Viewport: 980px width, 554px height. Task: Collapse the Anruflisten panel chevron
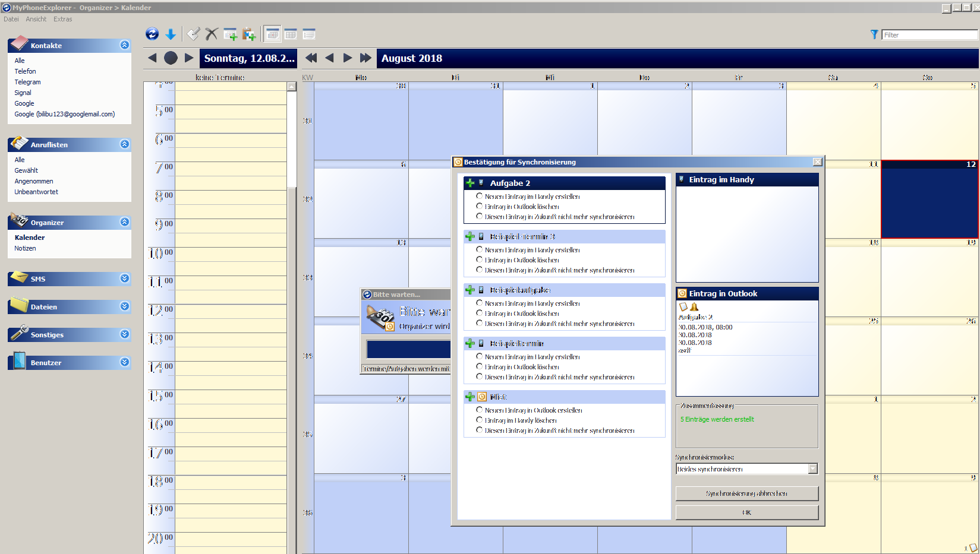click(124, 144)
